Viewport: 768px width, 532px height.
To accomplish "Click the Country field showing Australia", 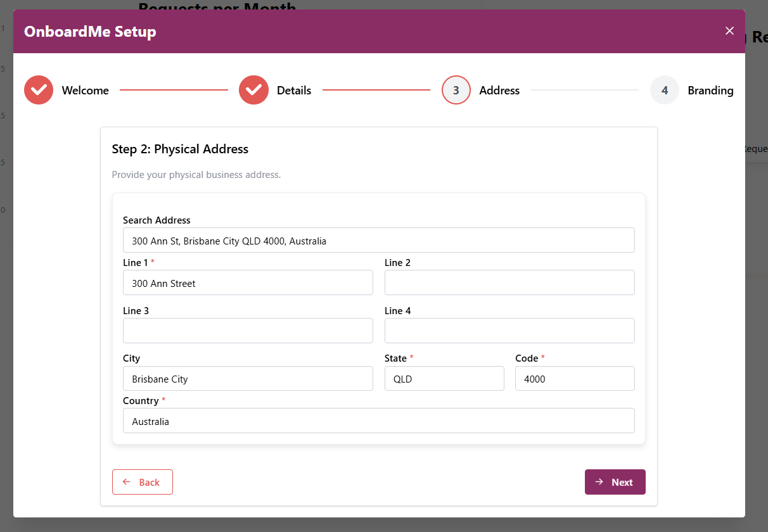I will 378,421.
